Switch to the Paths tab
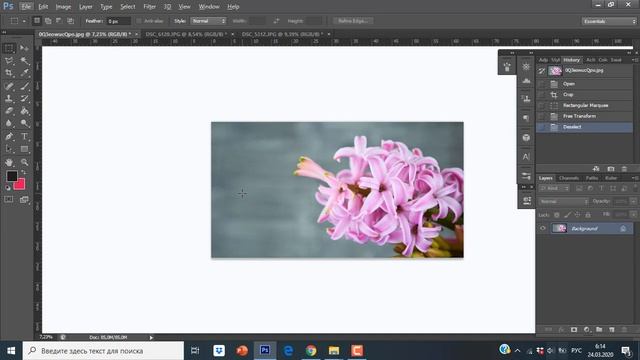This screenshot has width=640, height=360. tap(592, 178)
